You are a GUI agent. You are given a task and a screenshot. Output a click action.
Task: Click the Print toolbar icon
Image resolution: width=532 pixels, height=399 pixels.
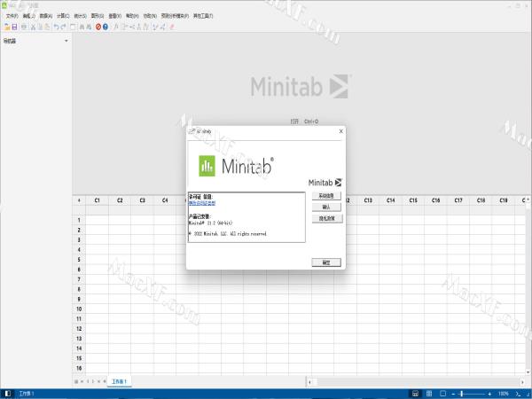[24, 27]
